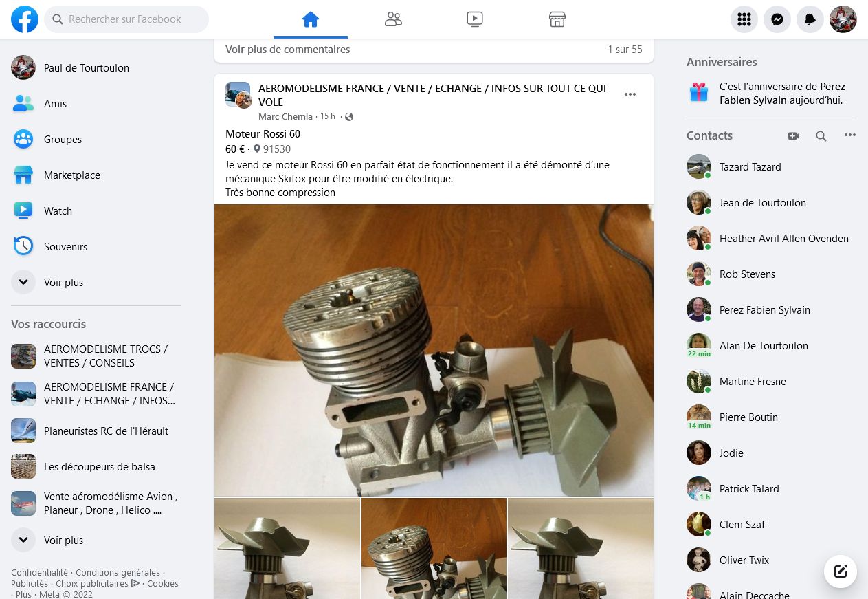Open Contacts options three-dot menu
Screen dimensions: 868x599
point(850,135)
